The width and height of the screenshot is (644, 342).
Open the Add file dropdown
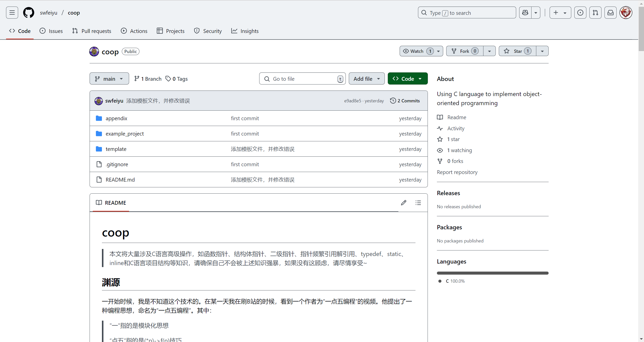pyautogui.click(x=366, y=79)
